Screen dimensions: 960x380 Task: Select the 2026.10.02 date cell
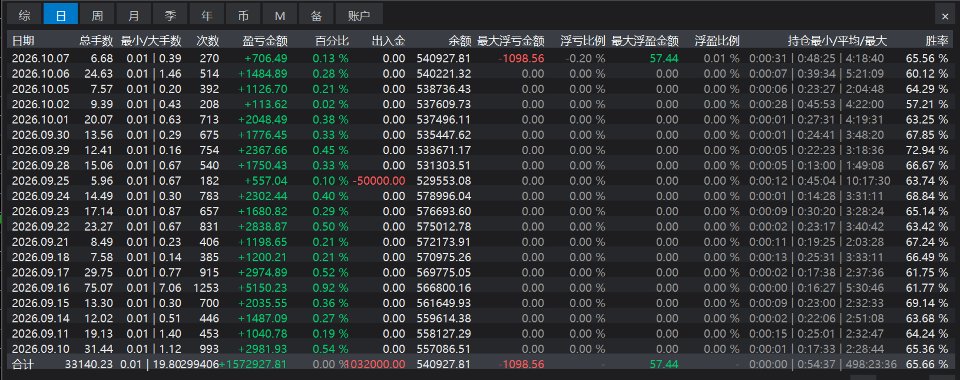(40, 104)
